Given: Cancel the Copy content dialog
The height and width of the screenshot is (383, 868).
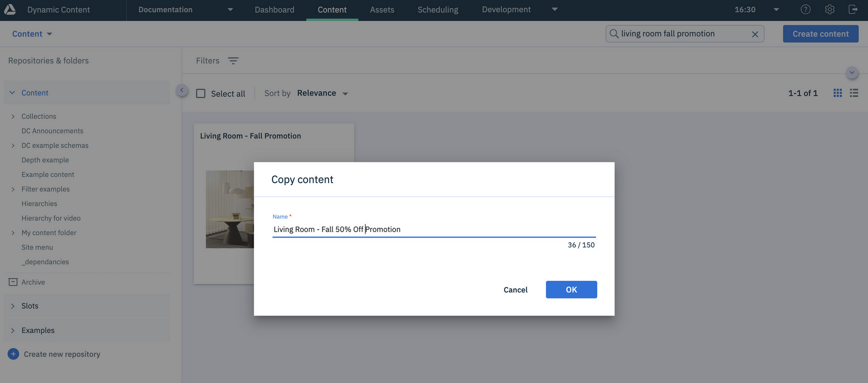Looking at the screenshot, I should (515, 290).
